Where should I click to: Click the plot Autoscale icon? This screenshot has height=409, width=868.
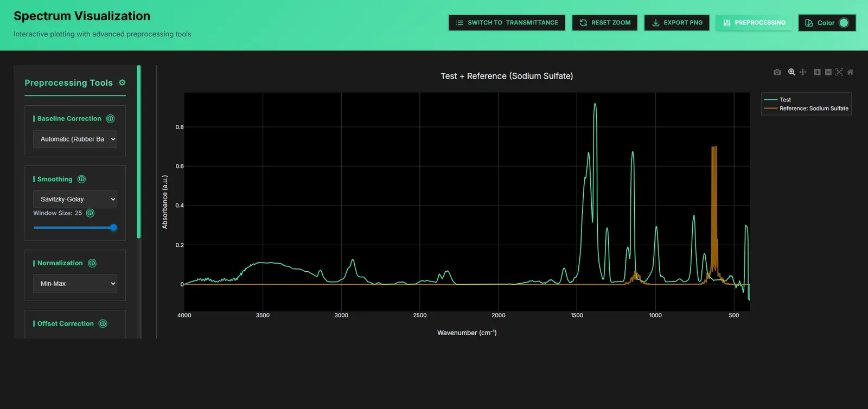coord(839,72)
